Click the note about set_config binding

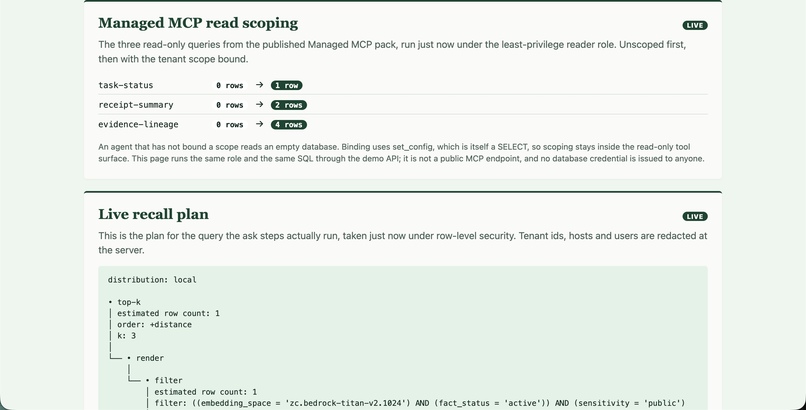point(401,153)
